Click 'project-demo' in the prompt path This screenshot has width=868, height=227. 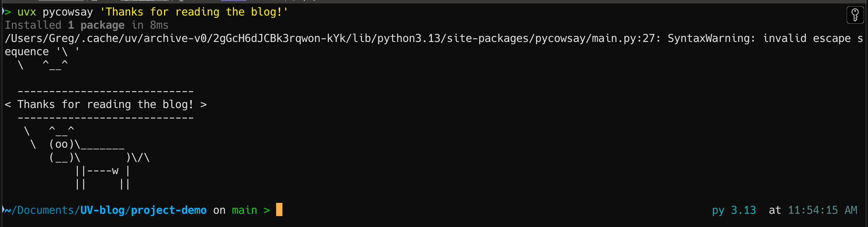[x=168, y=210]
